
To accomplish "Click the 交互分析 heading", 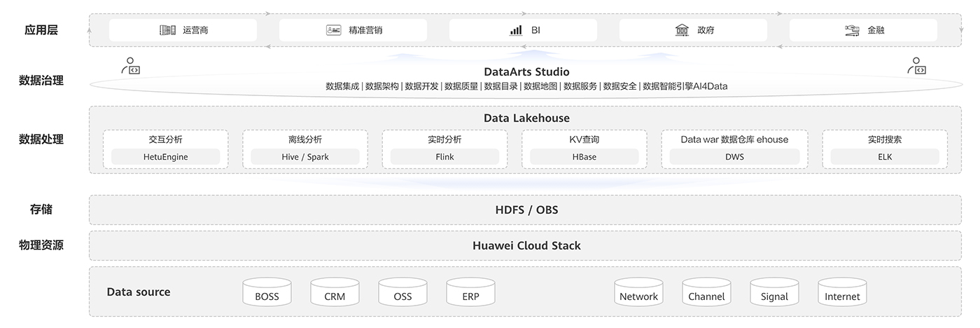I will tap(165, 139).
